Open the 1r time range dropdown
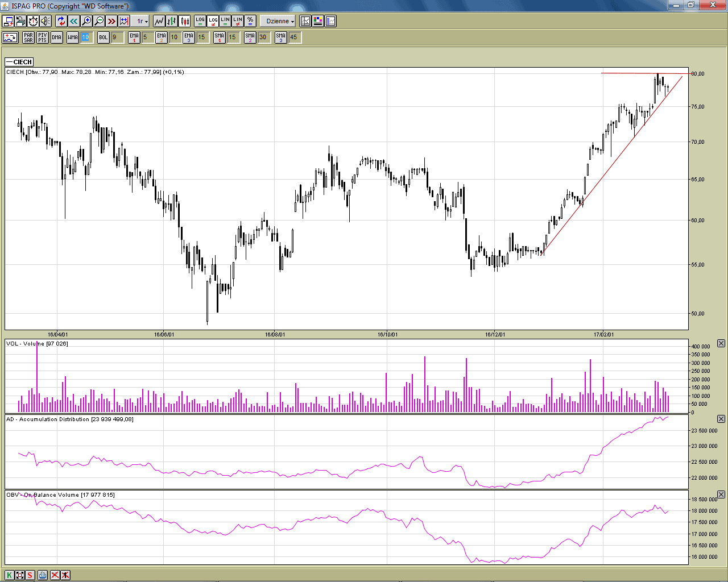 [x=142, y=21]
